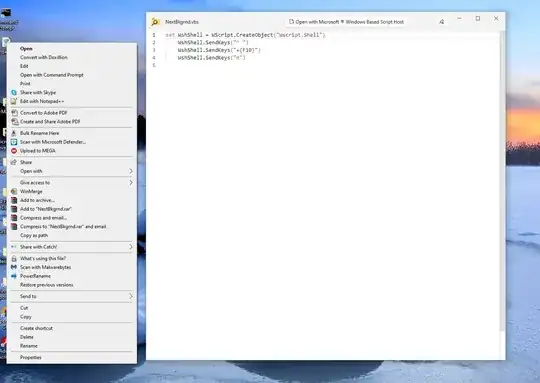Click the Bulk Rename Here icon
This screenshot has width=540, height=383.
coord(14,133)
